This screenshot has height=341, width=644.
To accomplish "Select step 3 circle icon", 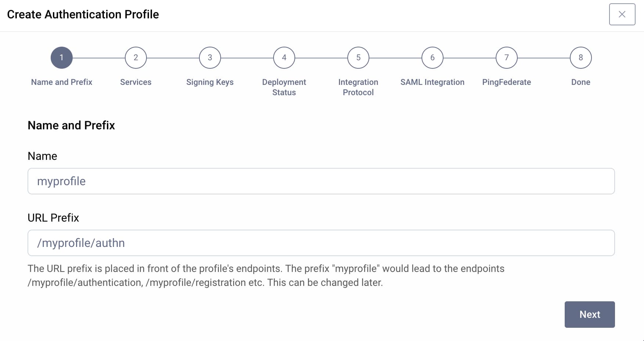I will point(210,58).
